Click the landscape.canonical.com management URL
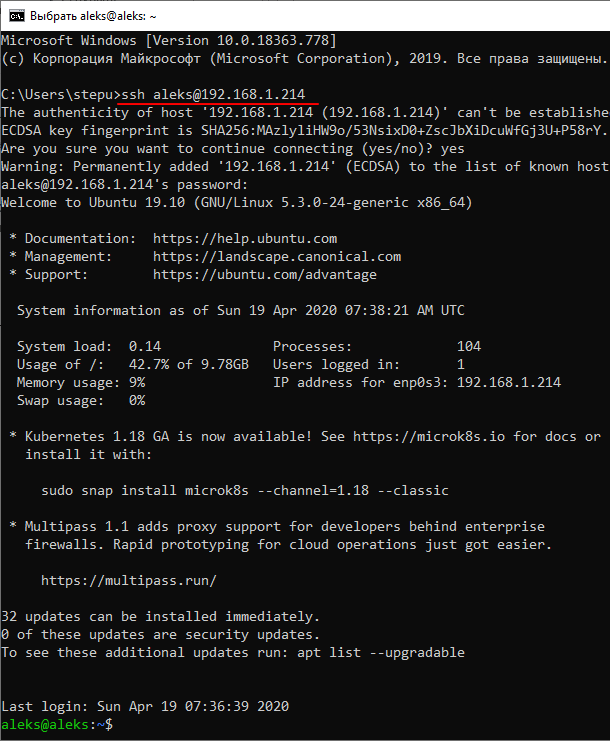The image size is (610, 741). (277, 257)
